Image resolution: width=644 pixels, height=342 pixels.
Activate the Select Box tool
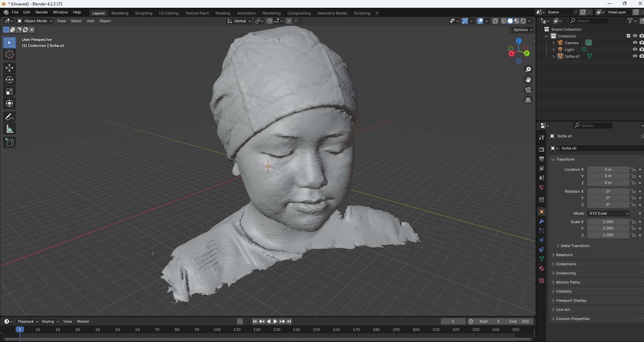(x=9, y=43)
